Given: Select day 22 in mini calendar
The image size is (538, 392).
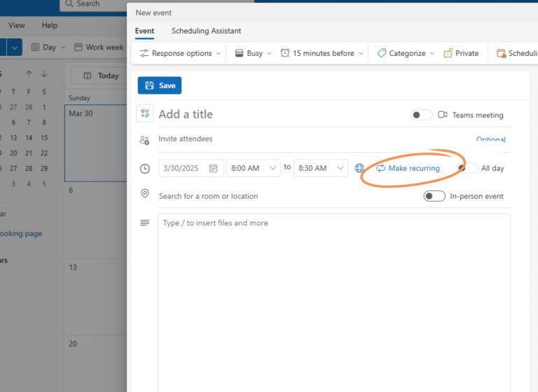Looking at the screenshot, I should tap(44, 153).
